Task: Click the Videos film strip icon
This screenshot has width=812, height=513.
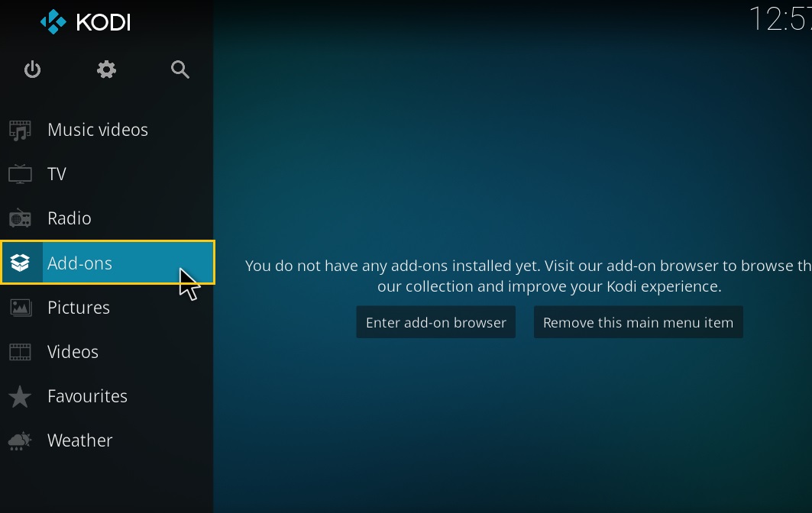Action: 18,351
